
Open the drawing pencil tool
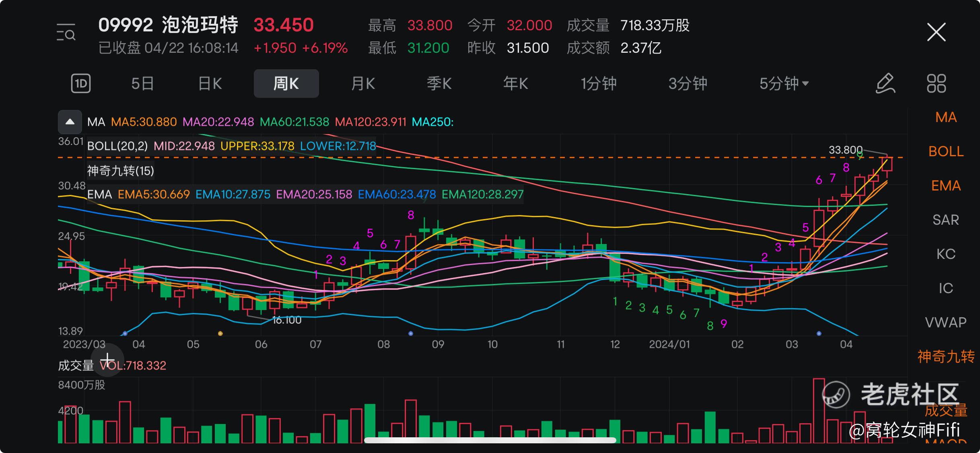point(885,84)
